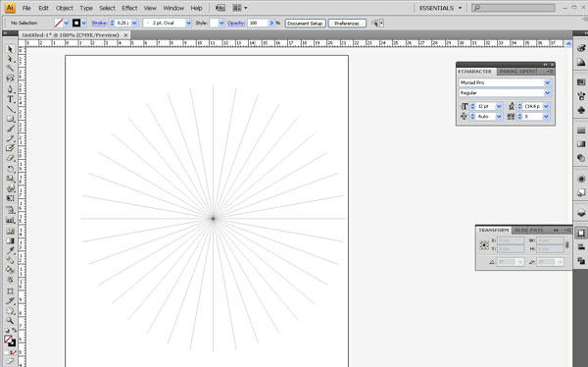Select the Zoom magnifier tool
The width and height of the screenshot is (588, 367).
click(10, 321)
